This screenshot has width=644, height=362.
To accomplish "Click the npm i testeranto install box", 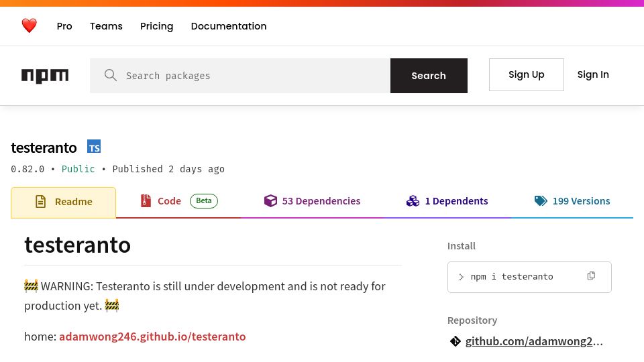I will pos(529,277).
